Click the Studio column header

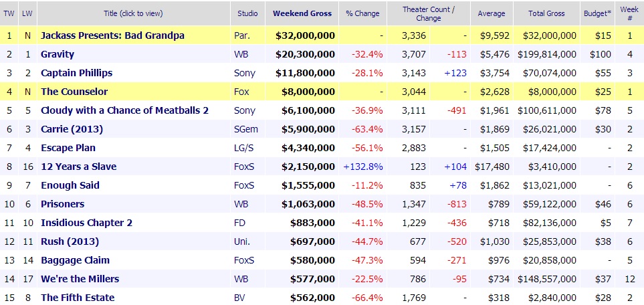247,13
